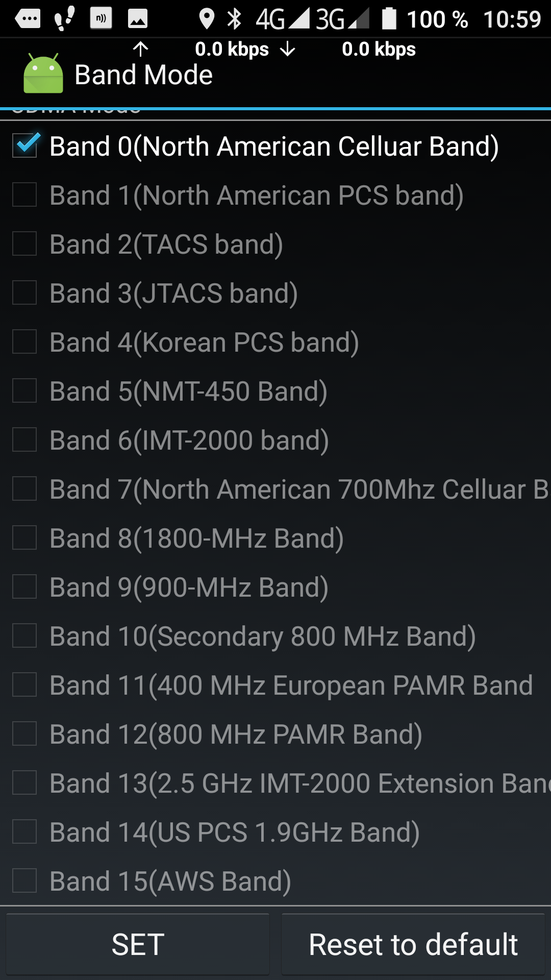Tap the green Android app icon
551x980 pixels.
pyautogui.click(x=43, y=75)
